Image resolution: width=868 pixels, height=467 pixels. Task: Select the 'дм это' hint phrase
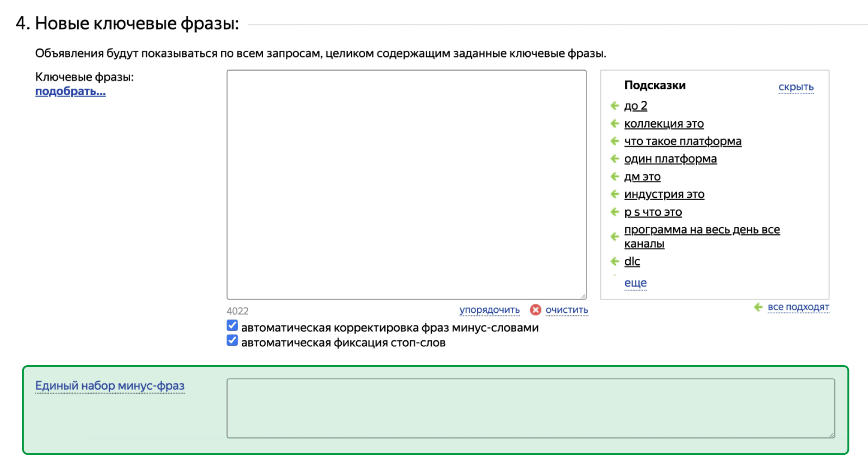point(642,176)
